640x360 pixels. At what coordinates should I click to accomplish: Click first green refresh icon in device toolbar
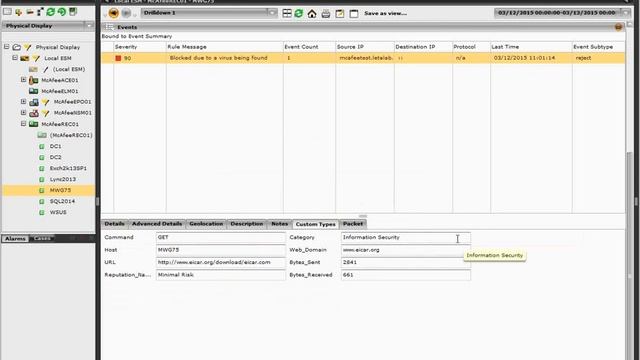click(x=51, y=12)
